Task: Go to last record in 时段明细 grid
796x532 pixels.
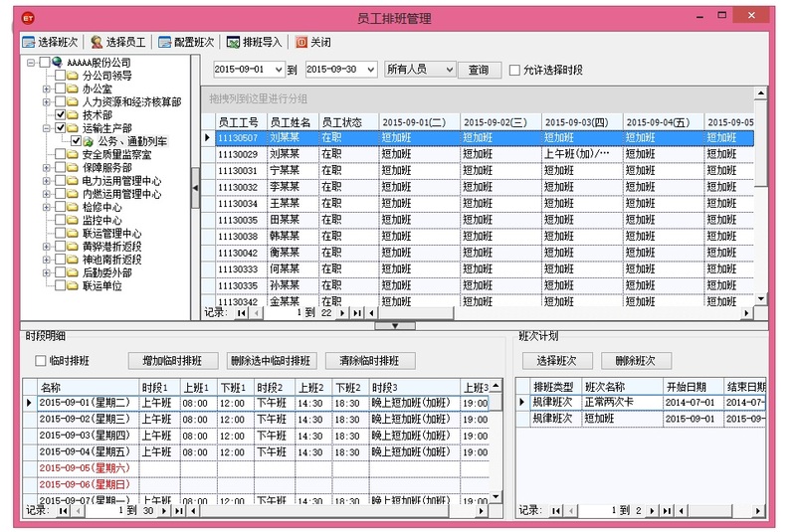Action: coord(179,511)
